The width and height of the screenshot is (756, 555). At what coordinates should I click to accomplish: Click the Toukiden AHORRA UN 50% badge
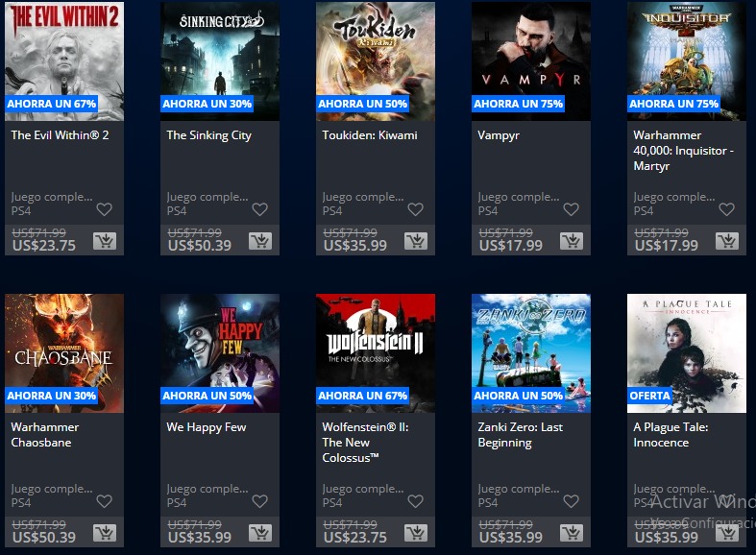pyautogui.click(x=362, y=104)
